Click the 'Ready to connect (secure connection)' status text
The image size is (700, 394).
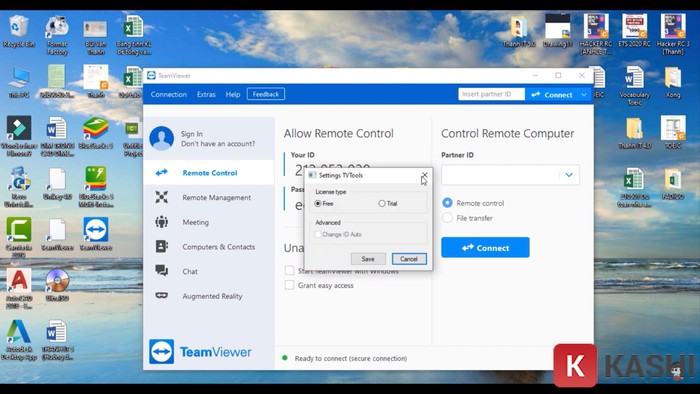click(351, 358)
